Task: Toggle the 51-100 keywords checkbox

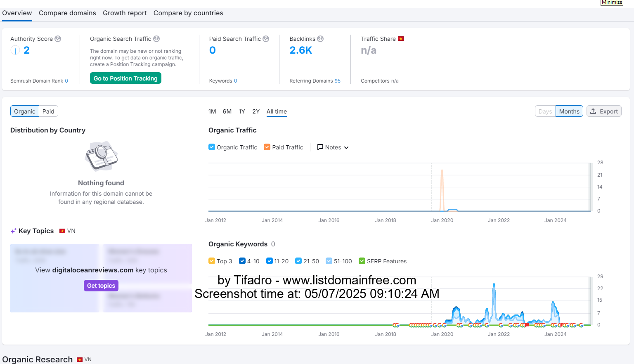Action: tap(329, 261)
